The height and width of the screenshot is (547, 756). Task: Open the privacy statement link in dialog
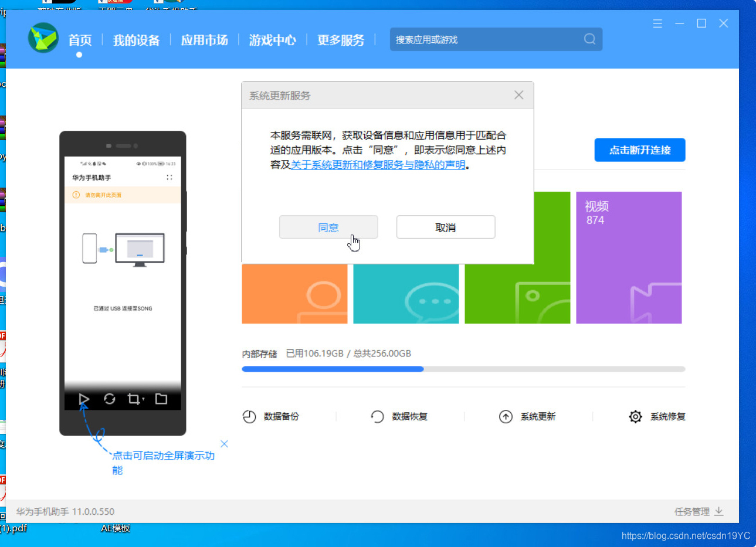(378, 165)
